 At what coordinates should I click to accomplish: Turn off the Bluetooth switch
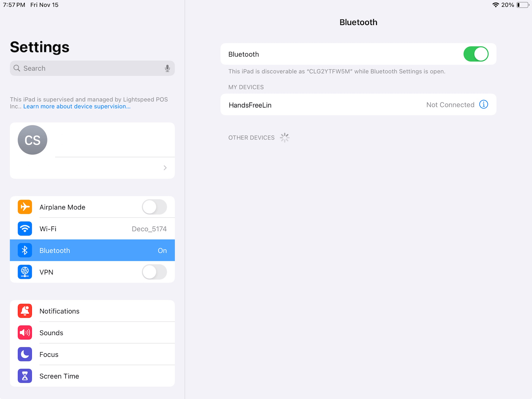(475, 54)
